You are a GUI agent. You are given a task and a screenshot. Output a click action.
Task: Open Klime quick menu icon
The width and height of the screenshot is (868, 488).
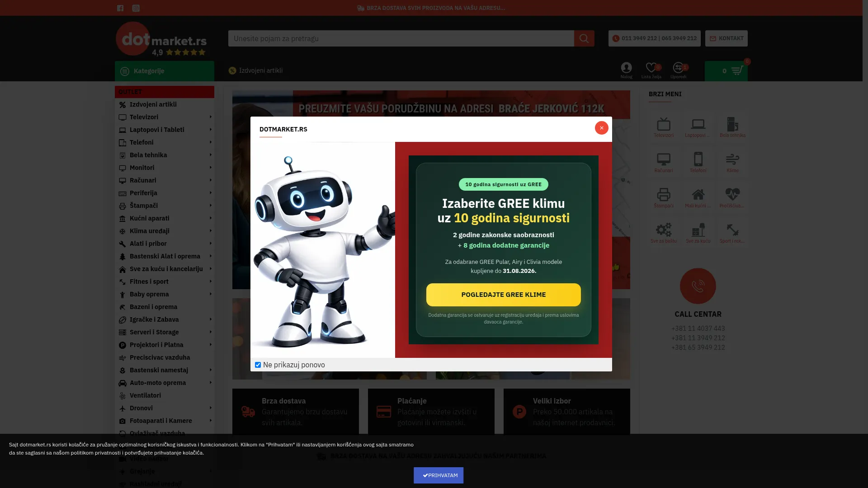point(732,162)
